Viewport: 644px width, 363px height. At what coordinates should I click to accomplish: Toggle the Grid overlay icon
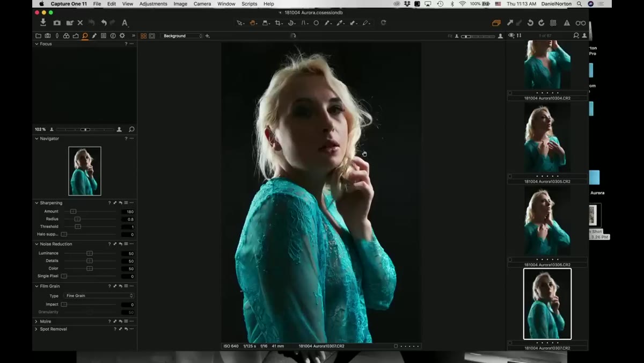[553, 23]
